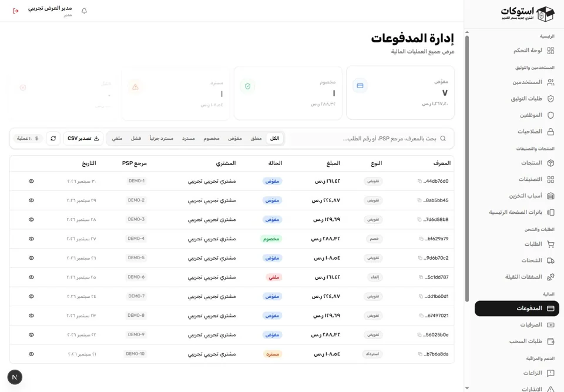View details eye icon for DEMO-10
Screen dimensions: 564x392
[x=31, y=354]
